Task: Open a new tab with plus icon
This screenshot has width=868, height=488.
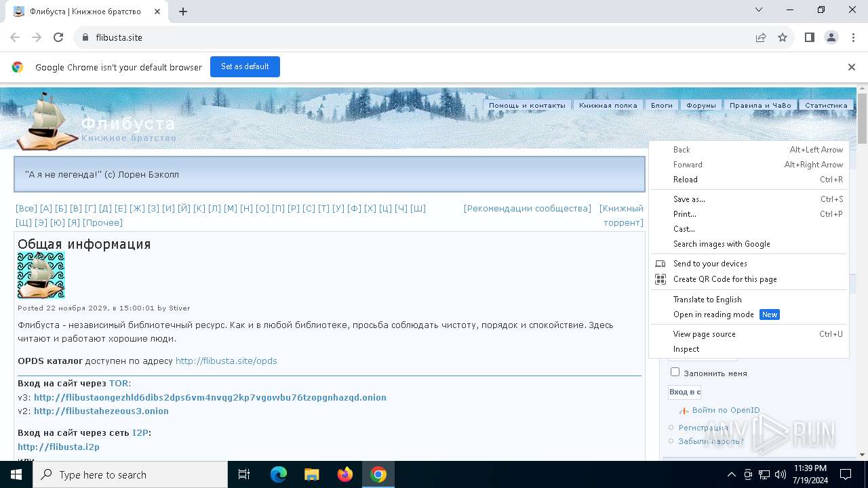Action: 183,12
